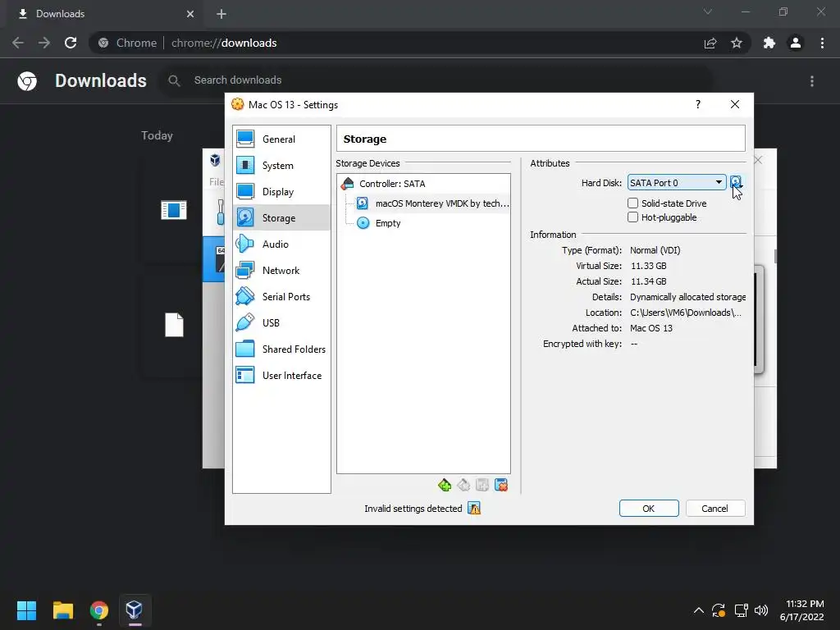This screenshot has height=630, width=840.
Task: Open File Explorer from the taskbar
Action: click(62, 610)
